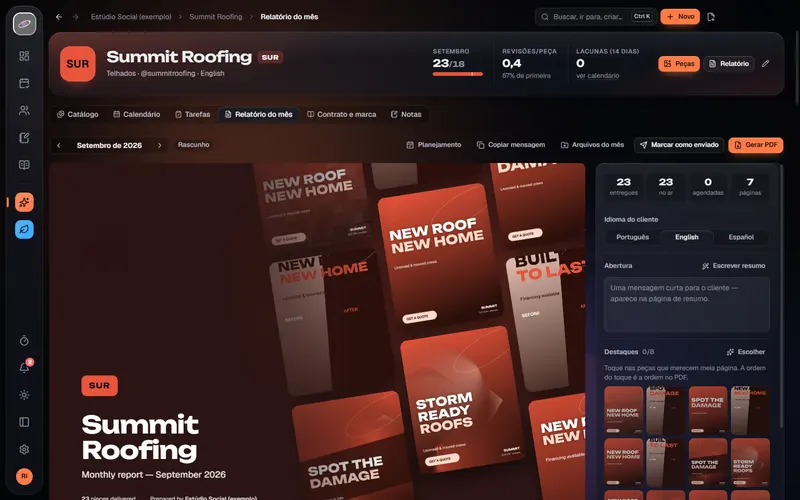This screenshot has width=800, height=500.
Task: Open the Relatório do mês tab
Action: coord(259,114)
